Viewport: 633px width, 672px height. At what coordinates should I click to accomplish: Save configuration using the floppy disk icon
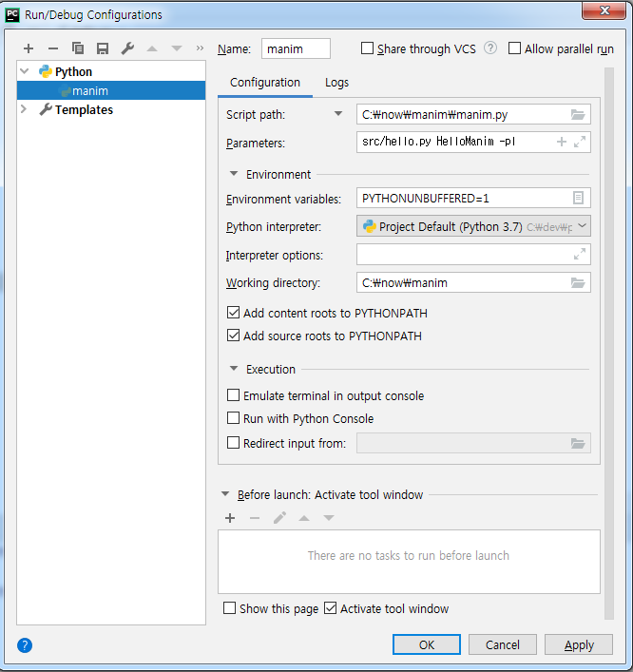(103, 48)
